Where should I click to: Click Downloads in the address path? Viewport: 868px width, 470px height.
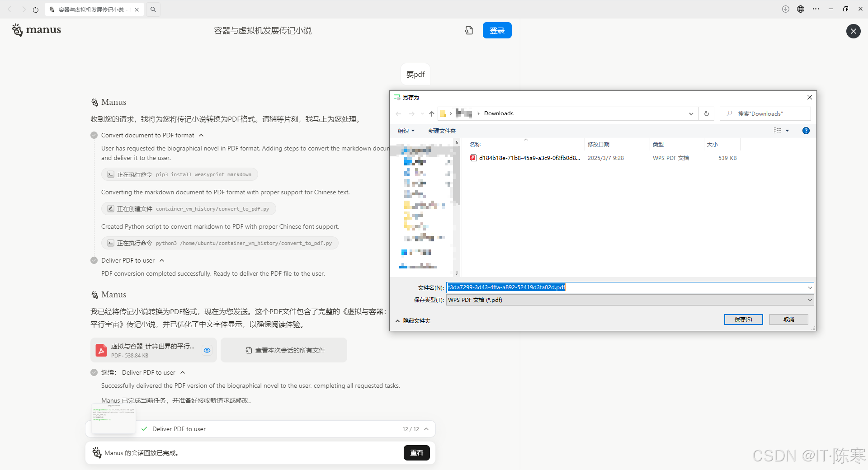point(499,113)
